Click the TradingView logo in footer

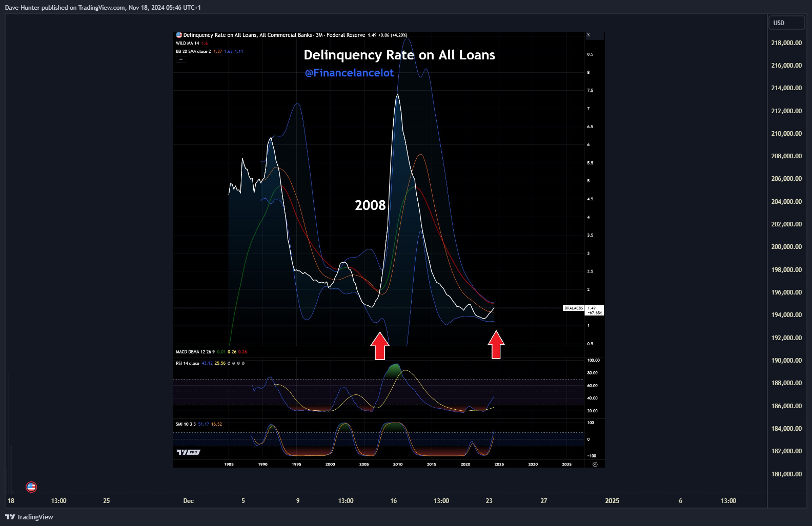coord(29,517)
